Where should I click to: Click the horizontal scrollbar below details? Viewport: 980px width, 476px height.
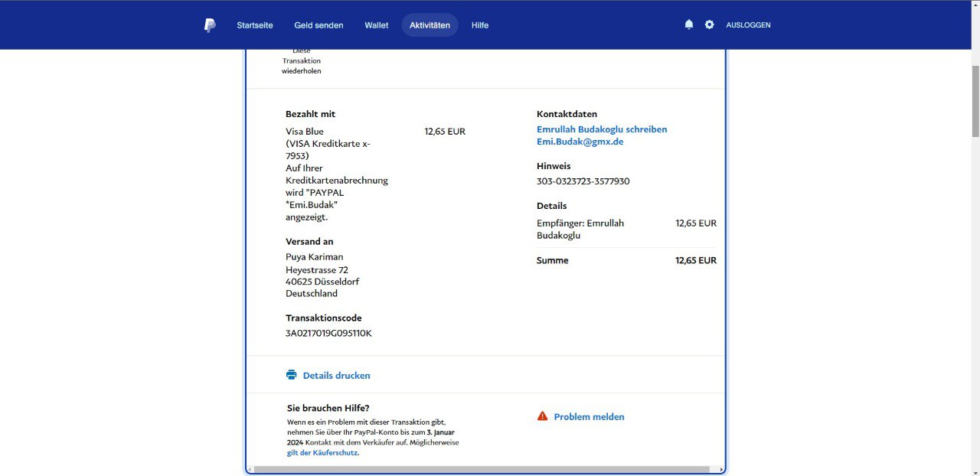pos(481,469)
